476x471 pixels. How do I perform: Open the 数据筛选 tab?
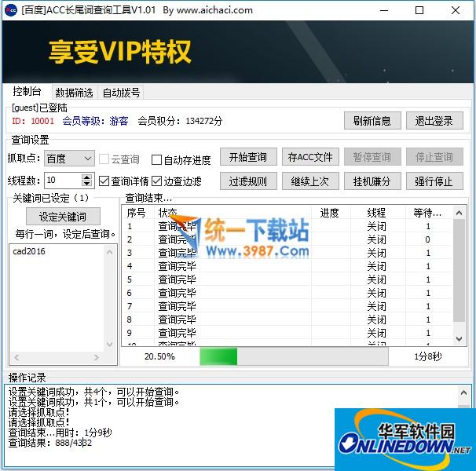[x=74, y=93]
